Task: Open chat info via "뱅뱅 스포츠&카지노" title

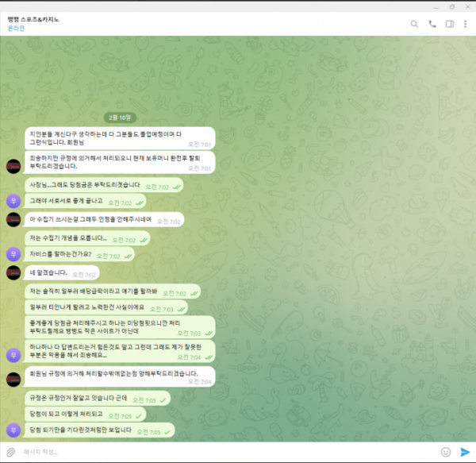Action: click(33, 19)
